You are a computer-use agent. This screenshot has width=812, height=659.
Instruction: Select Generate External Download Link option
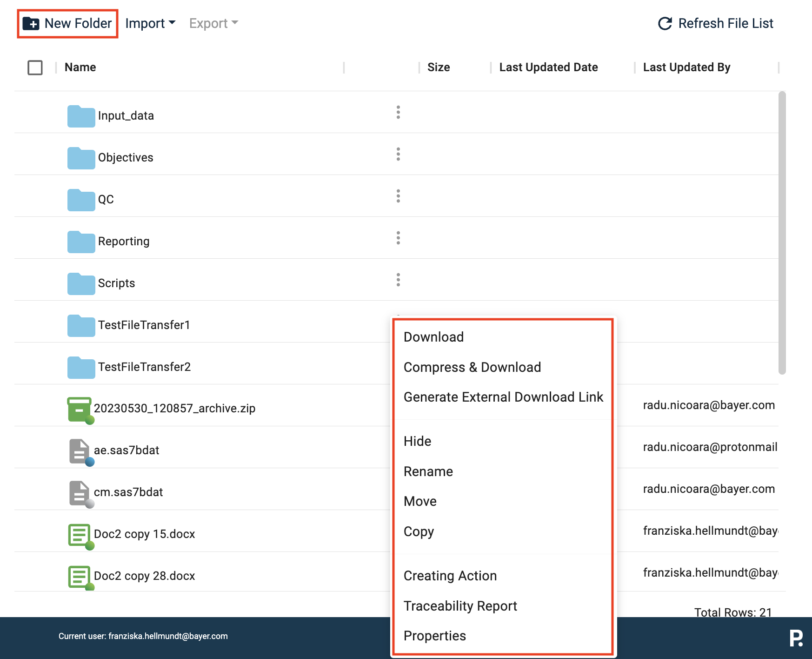[x=503, y=397]
